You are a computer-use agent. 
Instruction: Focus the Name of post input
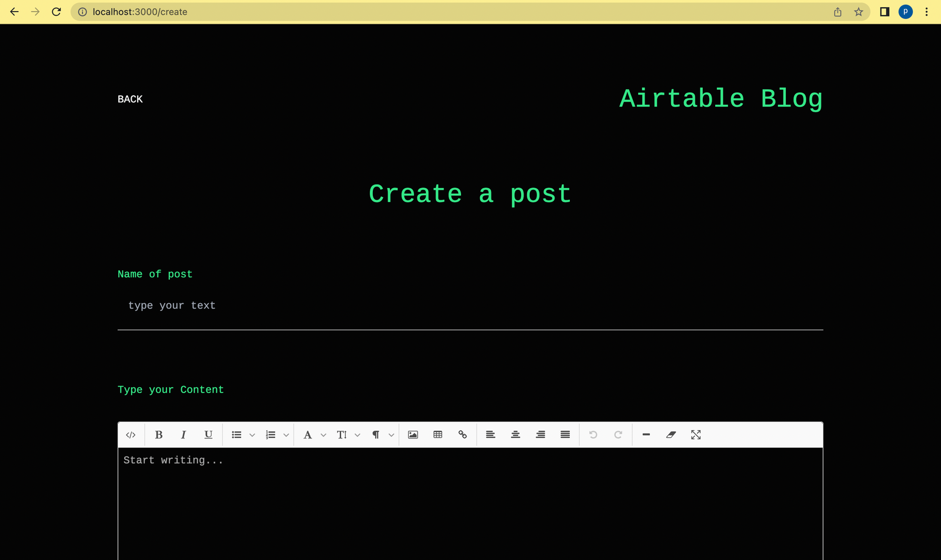click(470, 306)
